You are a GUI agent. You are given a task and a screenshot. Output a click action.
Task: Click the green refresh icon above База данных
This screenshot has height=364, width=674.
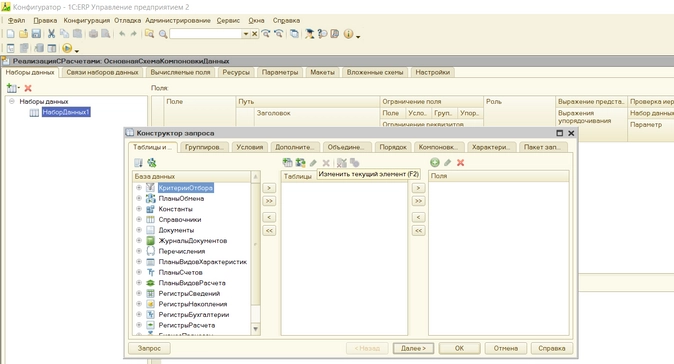[x=152, y=162]
